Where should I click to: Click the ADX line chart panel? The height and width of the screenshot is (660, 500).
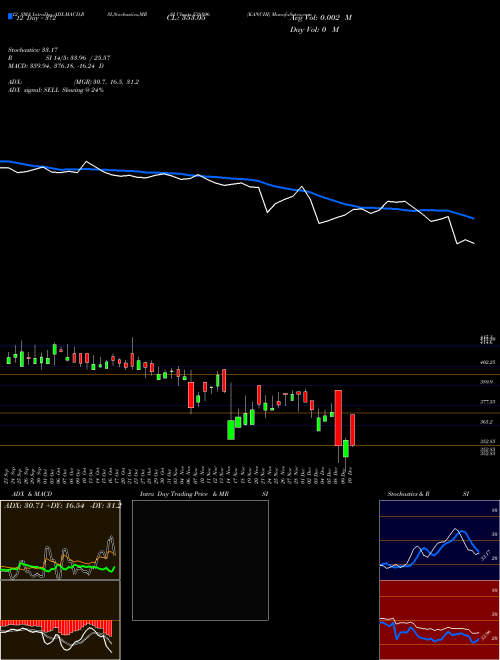click(x=60, y=540)
